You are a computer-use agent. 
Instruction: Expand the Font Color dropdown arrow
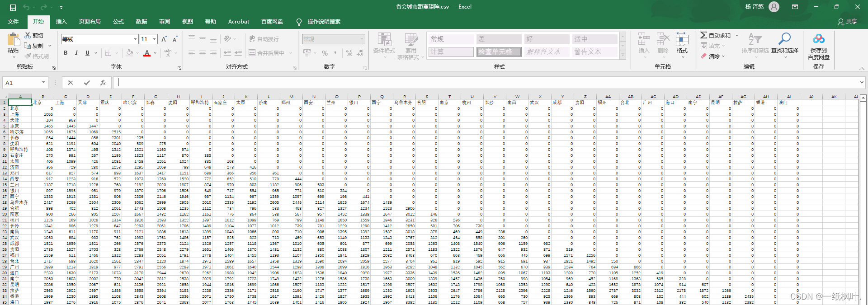pyautogui.click(x=155, y=53)
